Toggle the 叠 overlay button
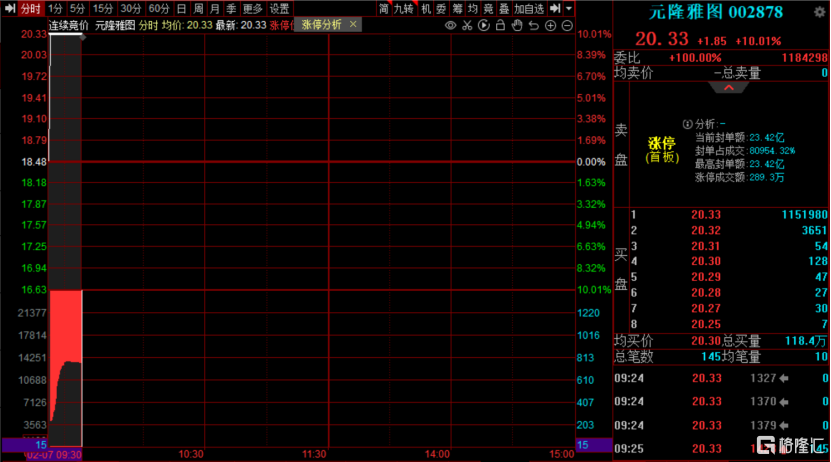 coord(503,8)
